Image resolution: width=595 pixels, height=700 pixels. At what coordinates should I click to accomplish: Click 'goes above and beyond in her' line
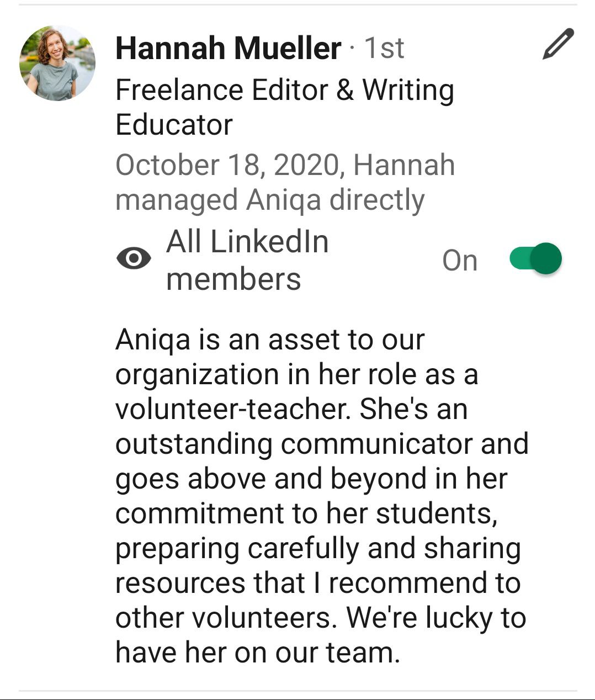[311, 479]
